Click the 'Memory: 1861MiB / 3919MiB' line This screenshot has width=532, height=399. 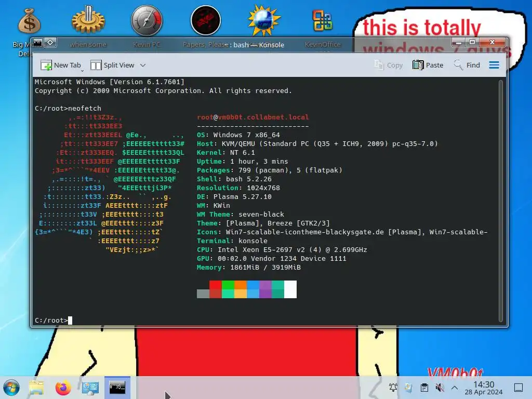point(249,267)
